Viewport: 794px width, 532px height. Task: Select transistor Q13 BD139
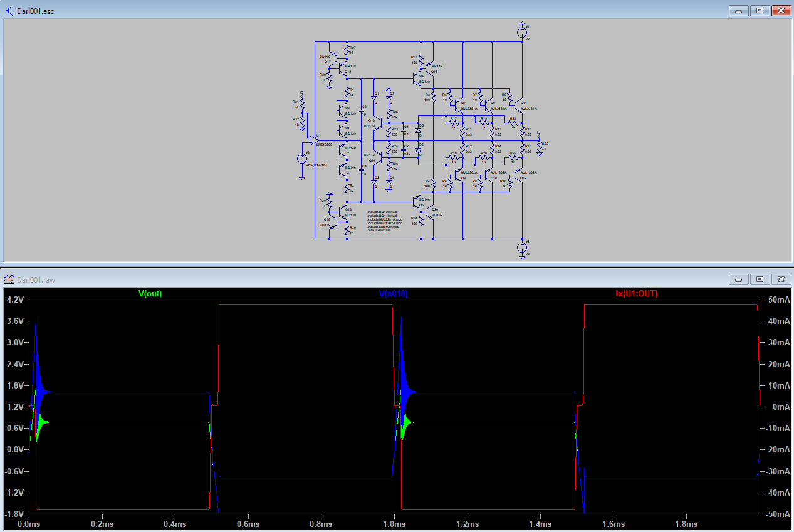(x=378, y=123)
